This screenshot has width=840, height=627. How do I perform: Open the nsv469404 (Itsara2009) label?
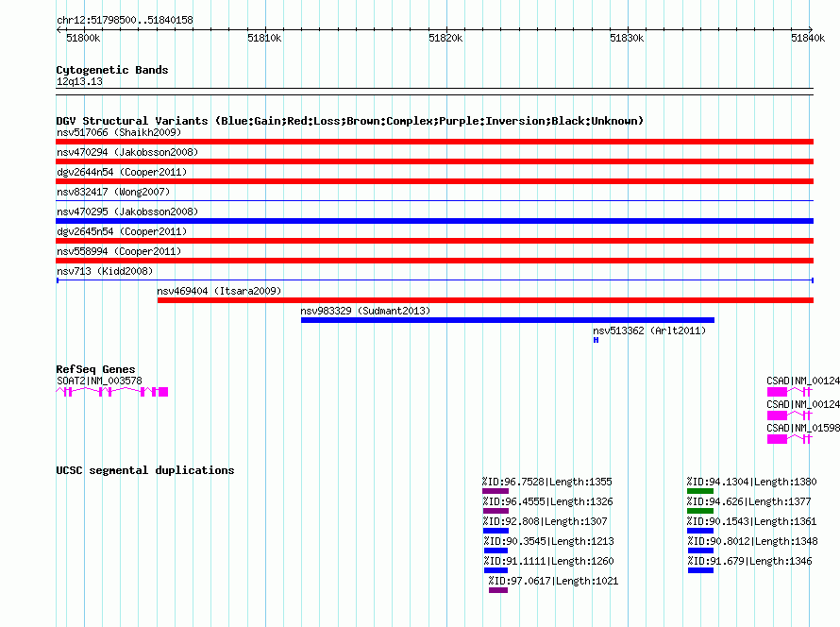(x=219, y=291)
